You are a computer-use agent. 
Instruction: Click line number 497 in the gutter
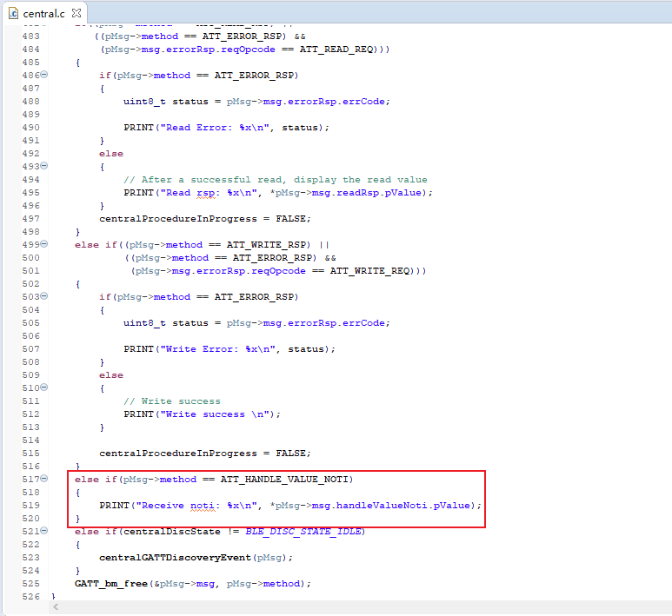pos(30,219)
